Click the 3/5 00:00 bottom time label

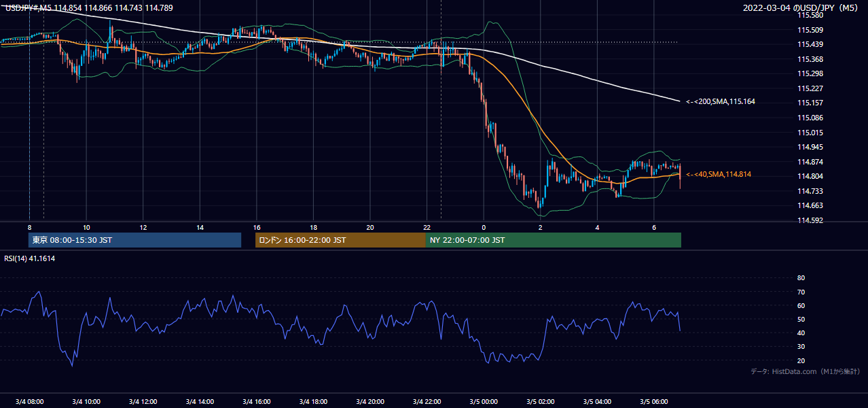[x=484, y=401]
